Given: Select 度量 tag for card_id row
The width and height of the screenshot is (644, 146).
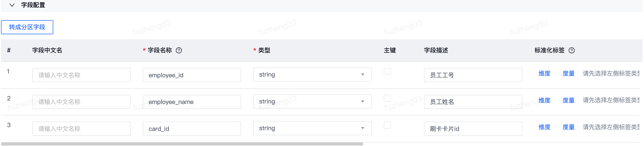Looking at the screenshot, I should (x=568, y=127).
